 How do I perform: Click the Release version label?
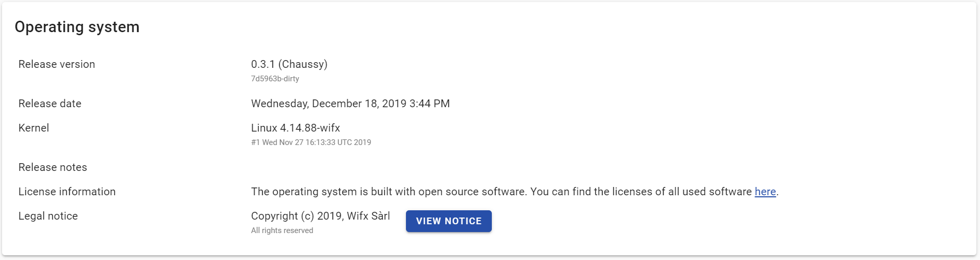pos(57,64)
